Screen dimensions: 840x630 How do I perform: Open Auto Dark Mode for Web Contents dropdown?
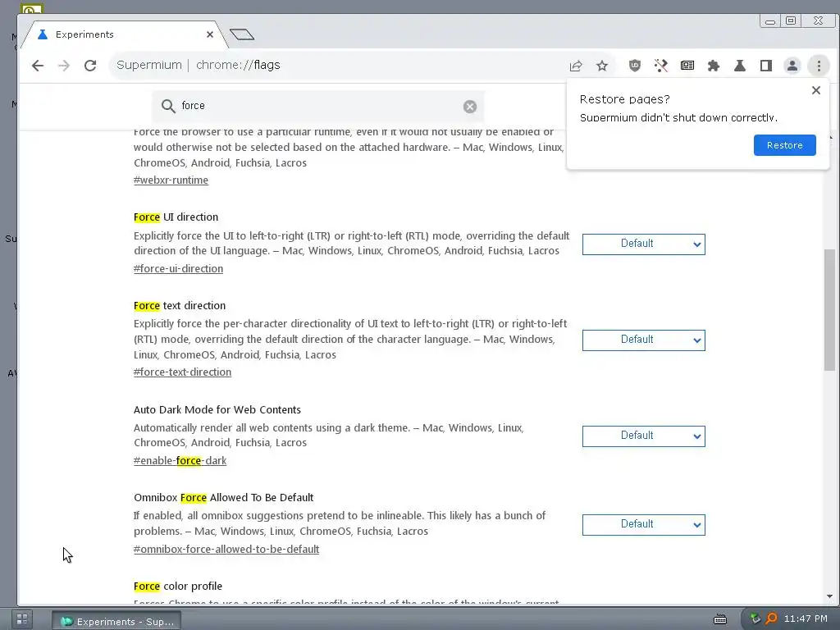pos(643,436)
